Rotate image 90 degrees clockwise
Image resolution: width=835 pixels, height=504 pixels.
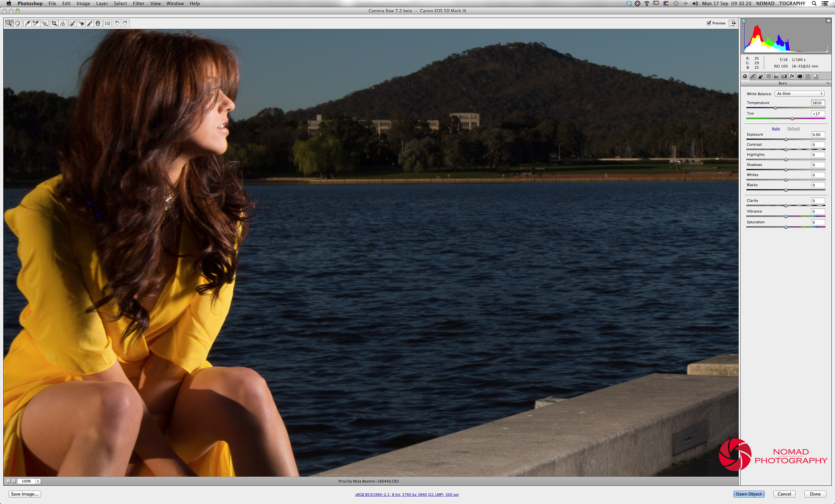tap(125, 23)
